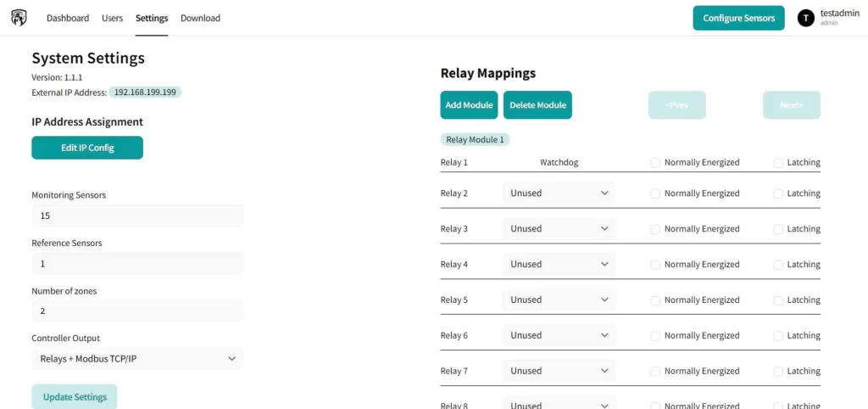Expand the Relay 7 function dropdown
868x409 pixels.
559,372
